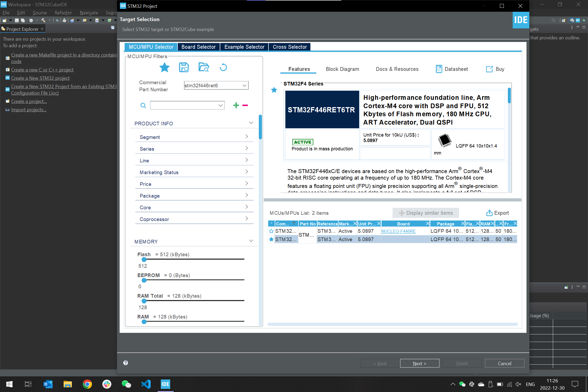Viewport: 588px width, 392px height.
Task: Click the green plus add-filter icon
Action: click(236, 105)
